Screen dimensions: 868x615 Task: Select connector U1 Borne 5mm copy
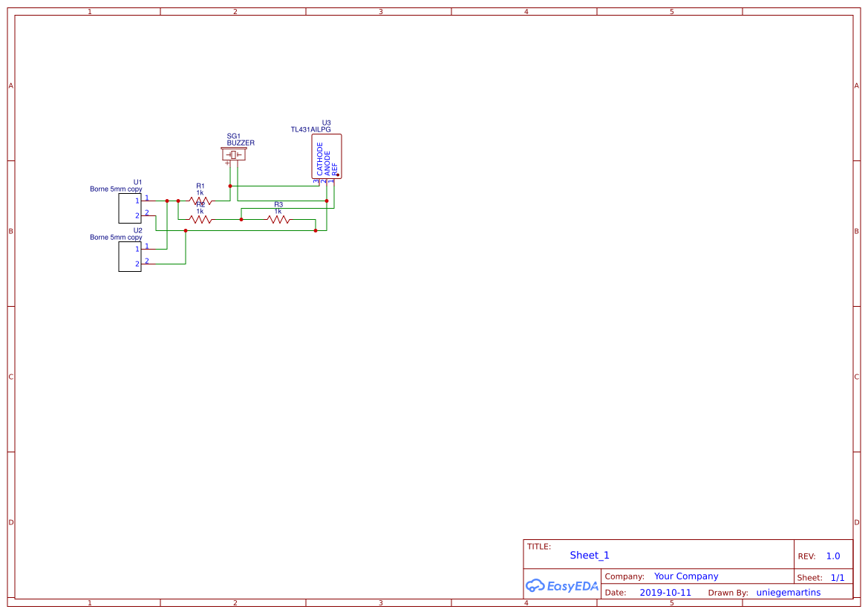[x=129, y=209]
